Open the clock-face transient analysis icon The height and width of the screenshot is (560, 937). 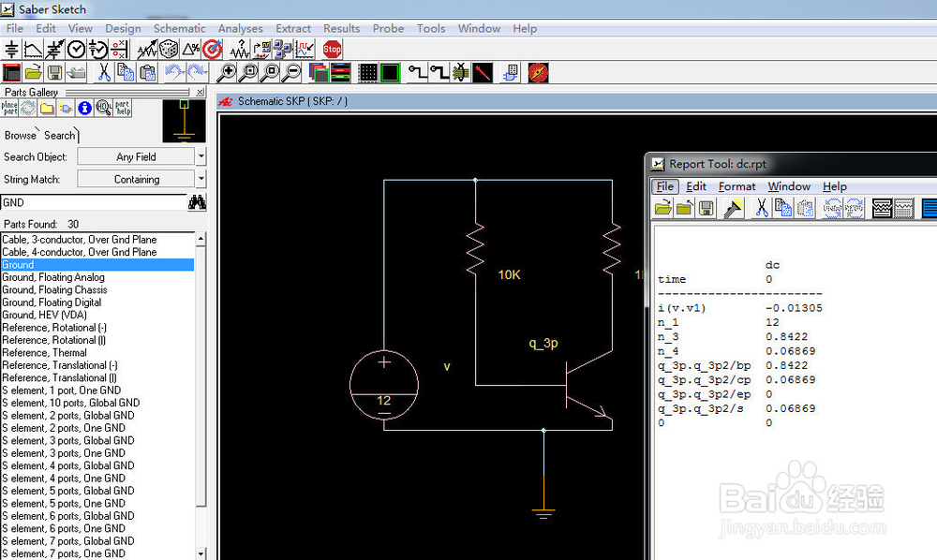76,50
